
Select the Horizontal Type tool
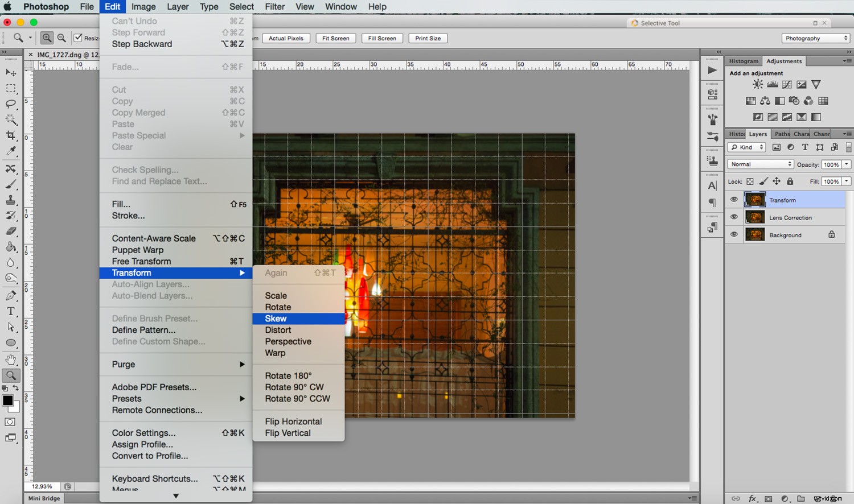click(10, 311)
